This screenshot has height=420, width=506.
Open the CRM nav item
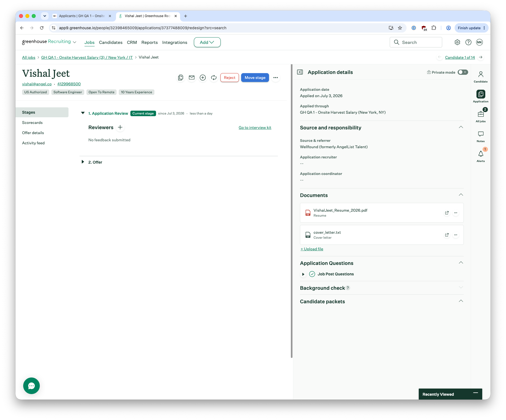tap(132, 42)
